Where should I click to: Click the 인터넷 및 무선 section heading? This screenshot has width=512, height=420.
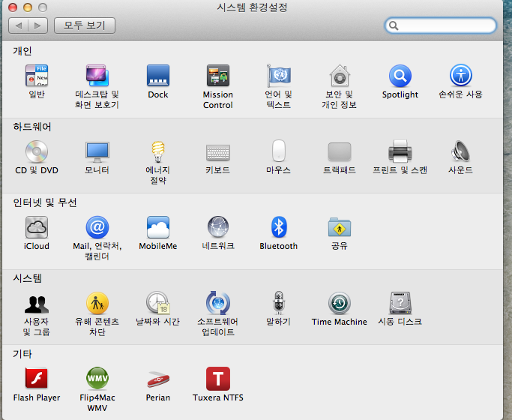pyautogui.click(x=45, y=202)
